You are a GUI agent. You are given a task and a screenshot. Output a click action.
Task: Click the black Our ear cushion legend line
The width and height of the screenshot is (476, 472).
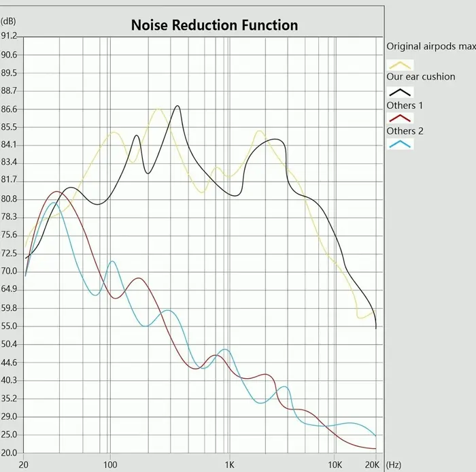tap(400, 92)
